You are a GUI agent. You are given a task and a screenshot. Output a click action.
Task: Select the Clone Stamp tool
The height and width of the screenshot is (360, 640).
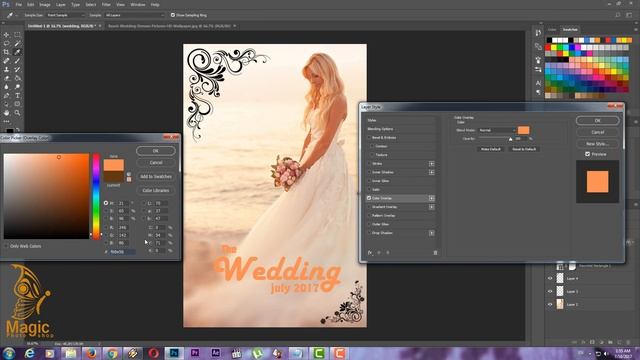tap(7, 69)
